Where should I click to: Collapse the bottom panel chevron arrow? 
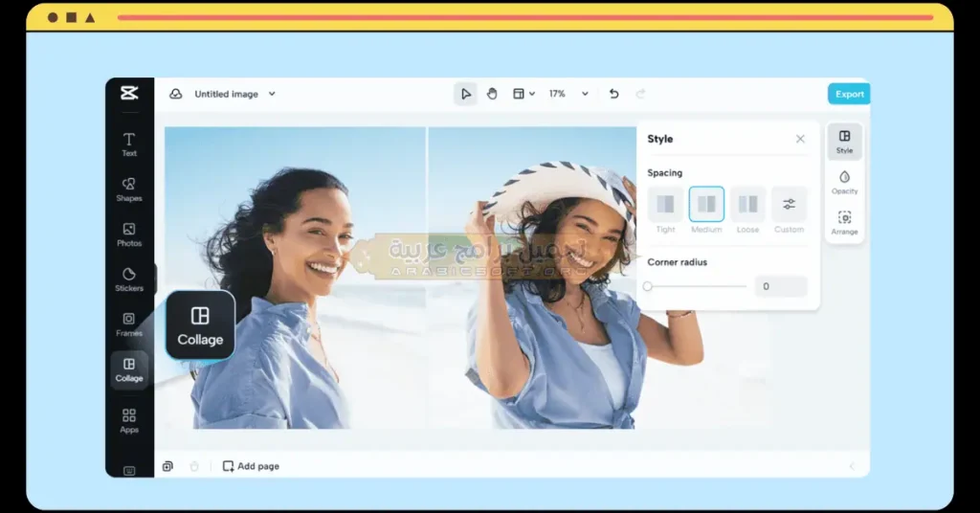(x=851, y=466)
